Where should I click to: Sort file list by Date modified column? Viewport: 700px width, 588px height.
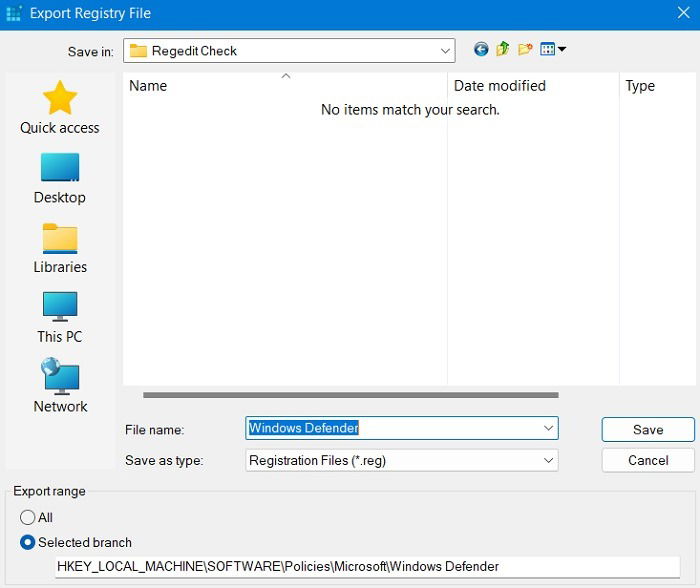(x=533, y=86)
